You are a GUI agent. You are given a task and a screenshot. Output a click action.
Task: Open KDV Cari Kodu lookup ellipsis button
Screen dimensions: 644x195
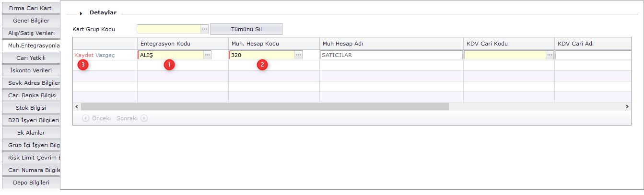point(550,55)
